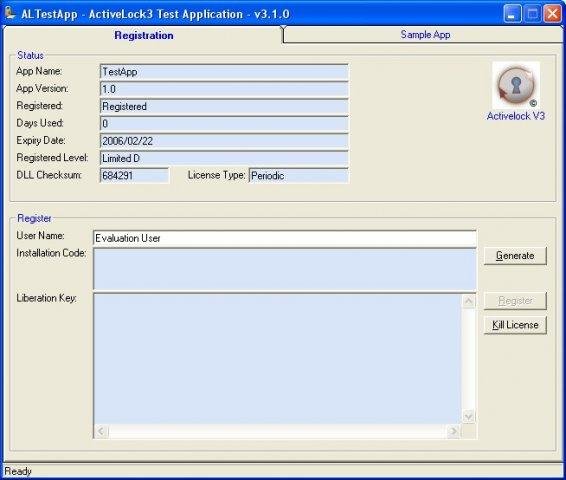Screen dimensions: 566x480
Task: Click the Registered Level field Limited D
Action: coord(224,158)
